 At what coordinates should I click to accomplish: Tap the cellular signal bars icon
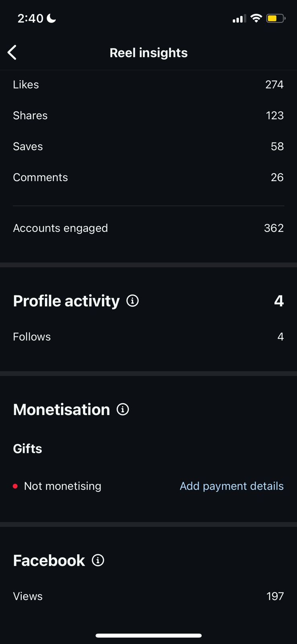click(239, 19)
